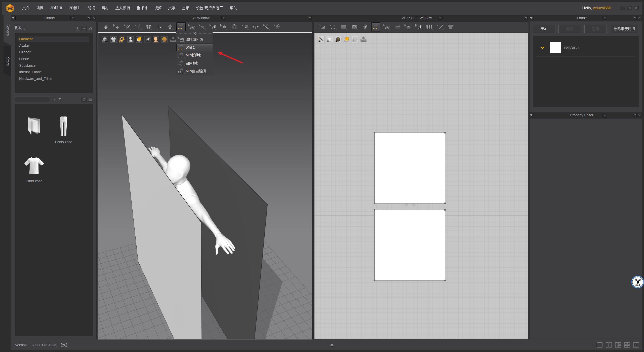Click the 增加 button in Fabric panel
Image resolution: width=644 pixels, height=352 pixels.
pos(544,29)
